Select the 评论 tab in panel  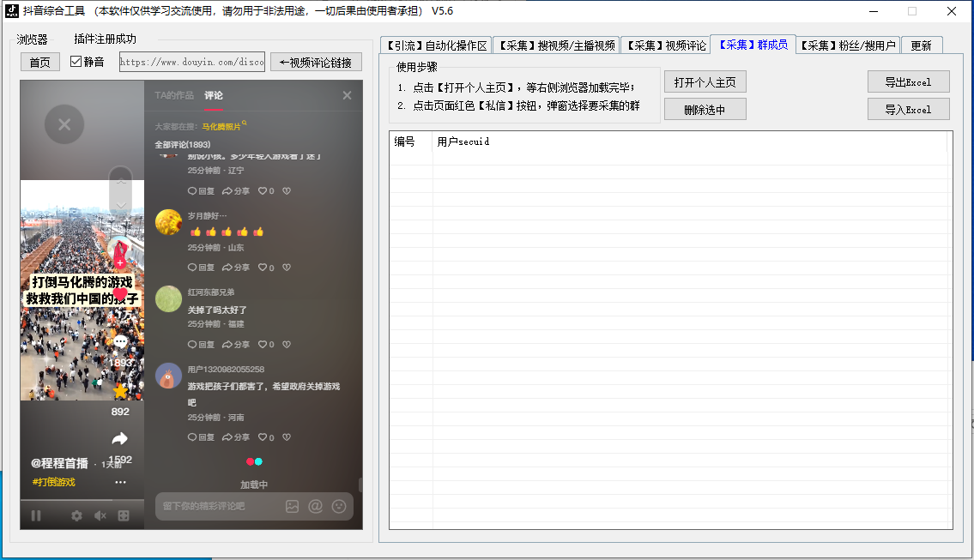213,95
